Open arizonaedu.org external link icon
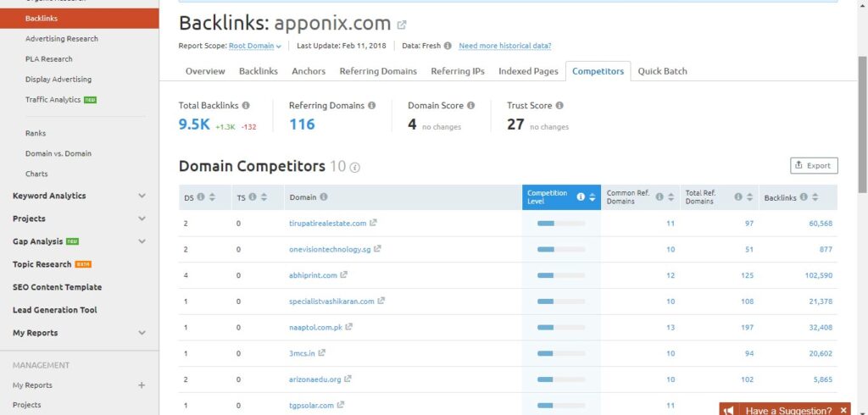868x415 pixels. tap(347, 379)
